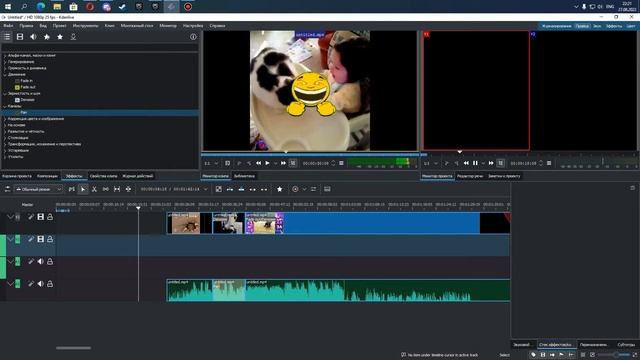Open effect info icon in Effects panel
The image size is (640, 360).
click(x=193, y=37)
